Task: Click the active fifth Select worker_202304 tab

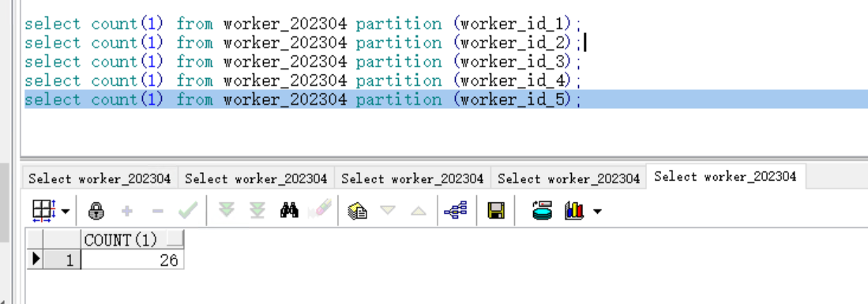Action: 725,177
